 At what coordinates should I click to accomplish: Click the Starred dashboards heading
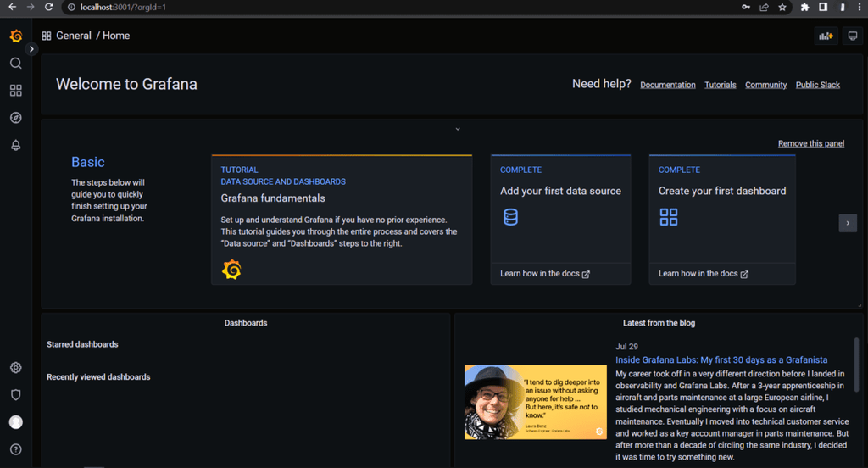coord(82,344)
